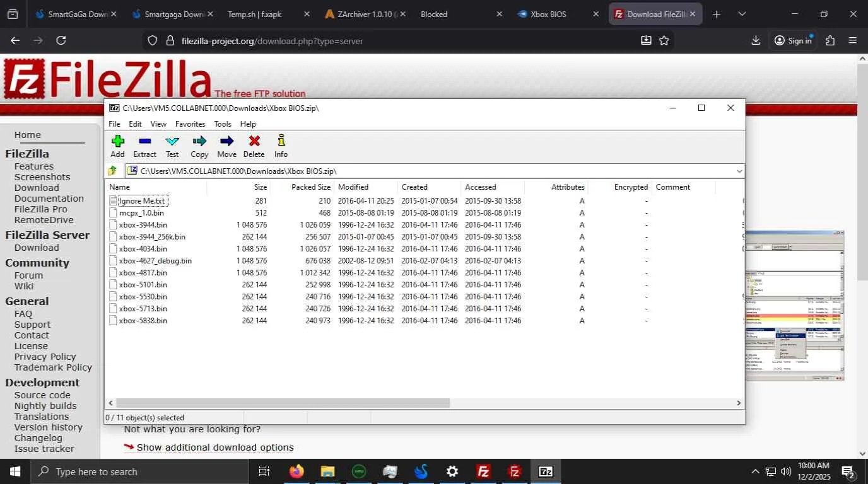
Task: Open the list all tabs chevron
Action: [x=742, y=14]
